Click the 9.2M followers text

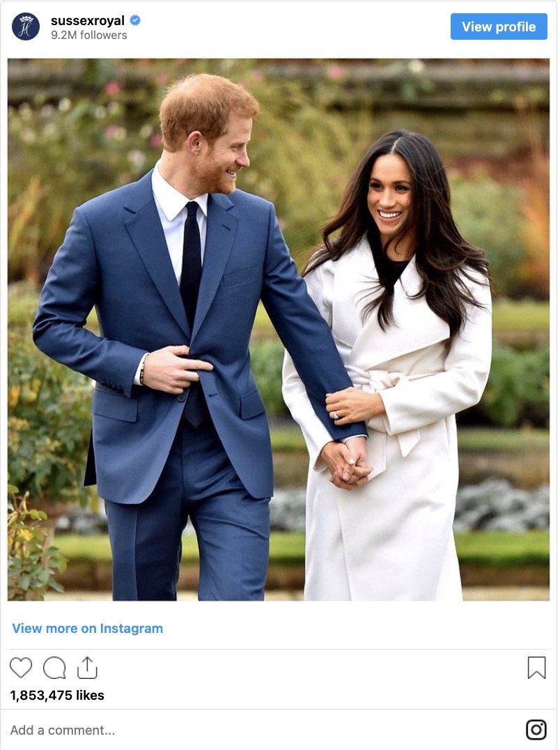pos(89,36)
